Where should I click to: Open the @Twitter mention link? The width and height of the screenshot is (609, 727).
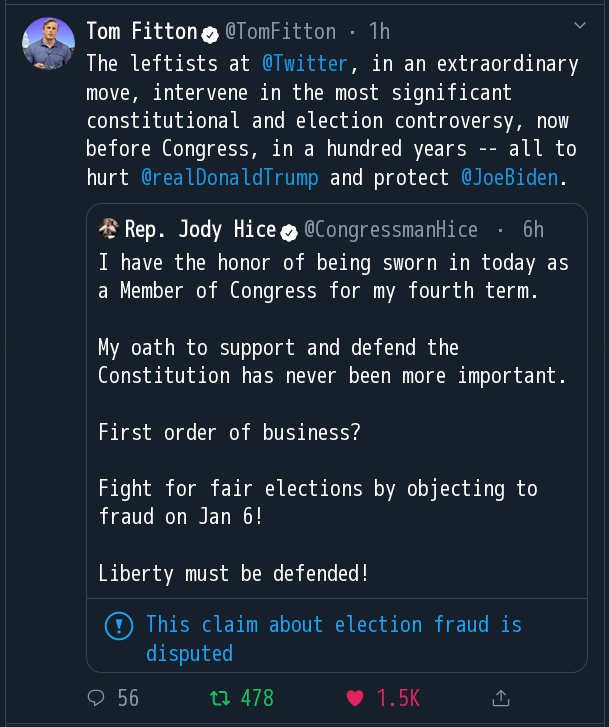click(305, 63)
